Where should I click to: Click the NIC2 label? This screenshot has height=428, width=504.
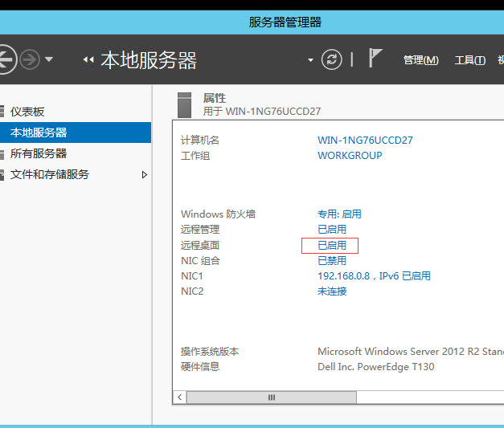[192, 291]
